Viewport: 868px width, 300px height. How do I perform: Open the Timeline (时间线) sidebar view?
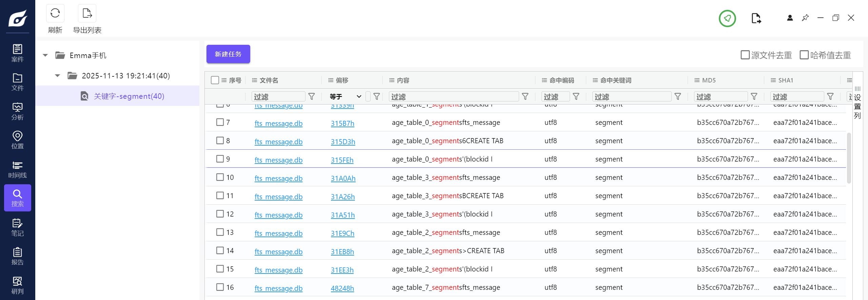17,169
